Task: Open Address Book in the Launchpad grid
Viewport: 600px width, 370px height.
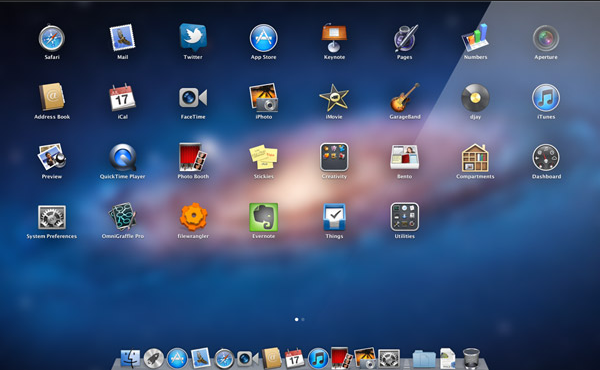Action: tap(52, 97)
